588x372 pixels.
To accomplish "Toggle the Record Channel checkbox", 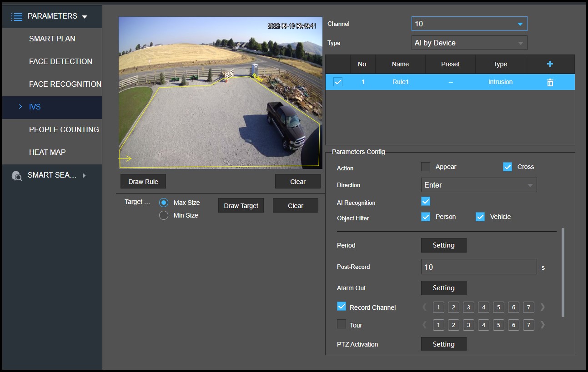I will 342,307.
